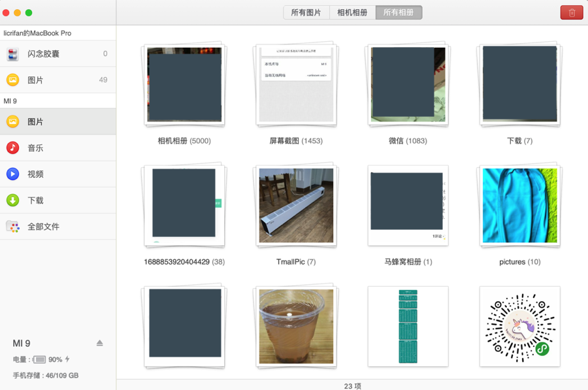Eject the MI 9 device
This screenshot has width=588, height=390.
pyautogui.click(x=100, y=343)
